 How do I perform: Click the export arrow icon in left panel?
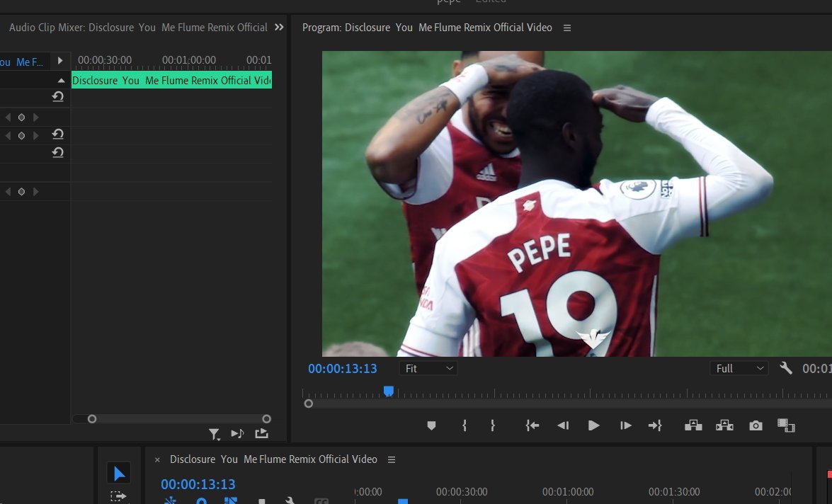261,434
